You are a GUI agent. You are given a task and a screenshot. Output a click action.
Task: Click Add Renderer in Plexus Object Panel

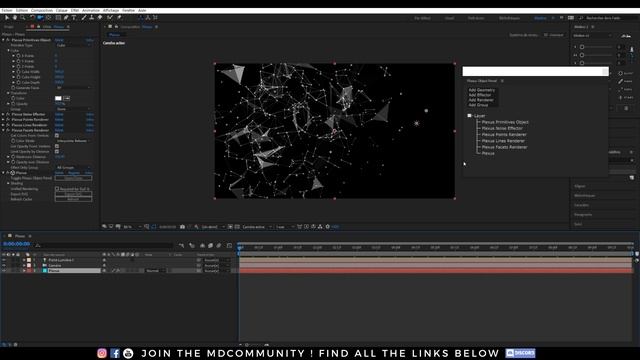tap(481, 100)
